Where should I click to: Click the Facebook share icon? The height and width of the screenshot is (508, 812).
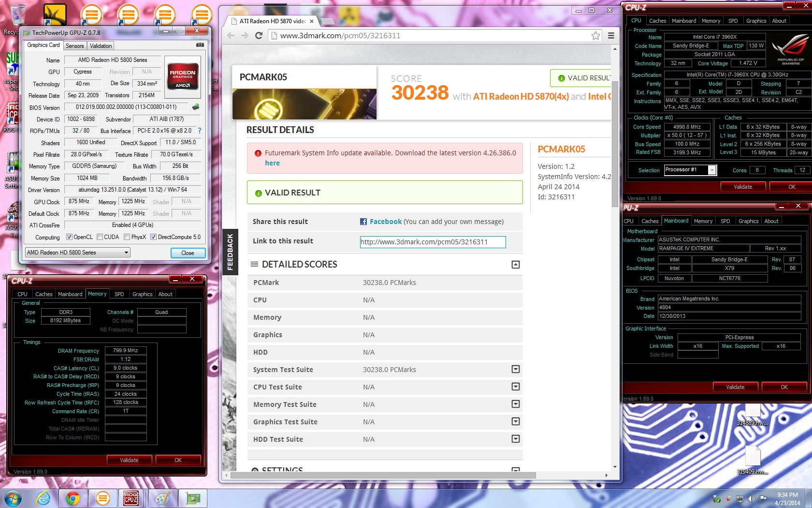[x=363, y=222]
